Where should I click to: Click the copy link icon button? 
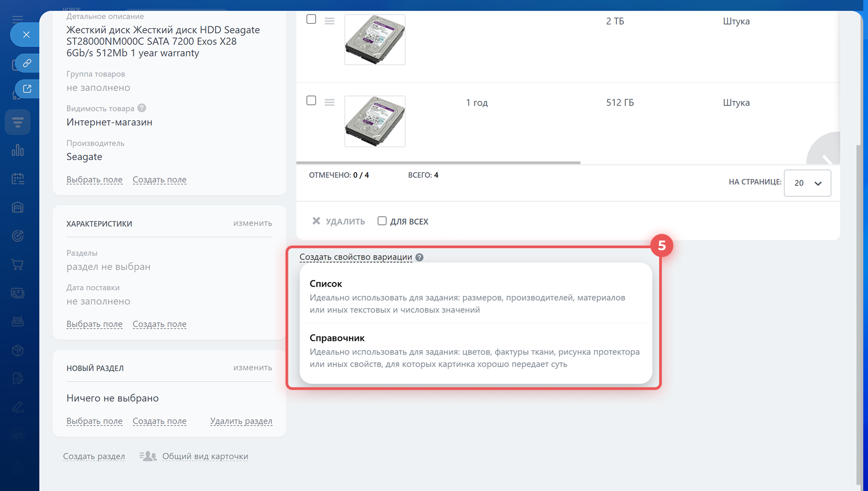click(27, 63)
